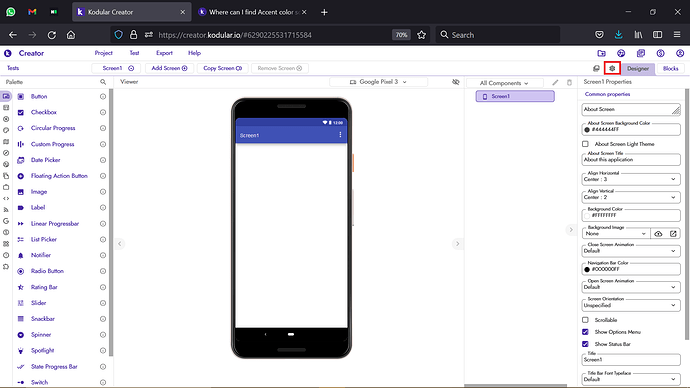Image resolution: width=690 pixels, height=388 pixels.
Task: Expand the Google Pixel 3 device dropdown
Action: (x=378, y=82)
